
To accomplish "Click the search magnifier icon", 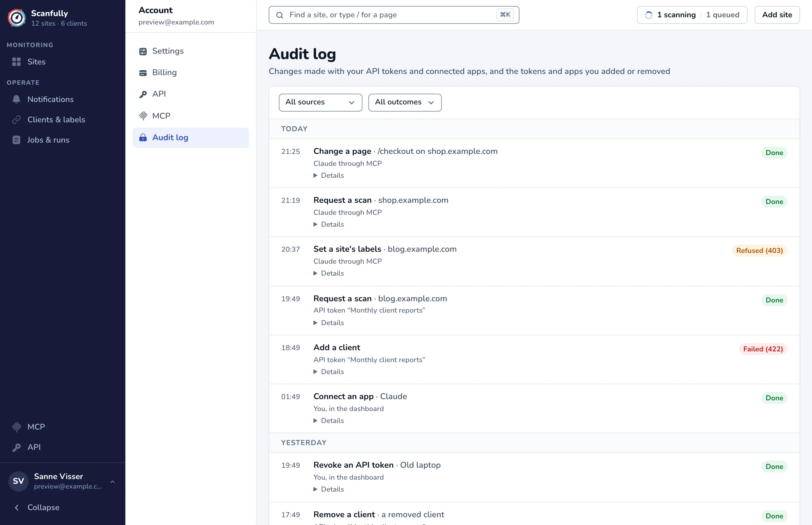I will coord(280,15).
